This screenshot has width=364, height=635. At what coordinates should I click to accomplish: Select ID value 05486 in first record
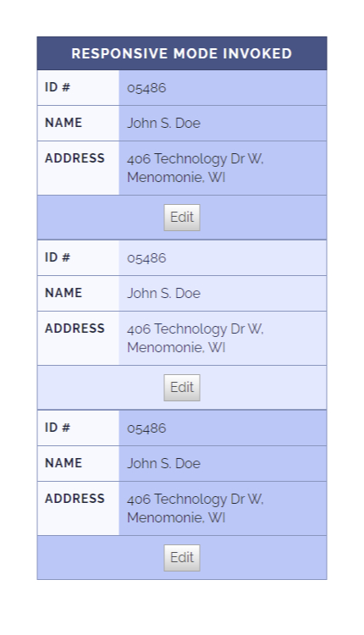146,88
